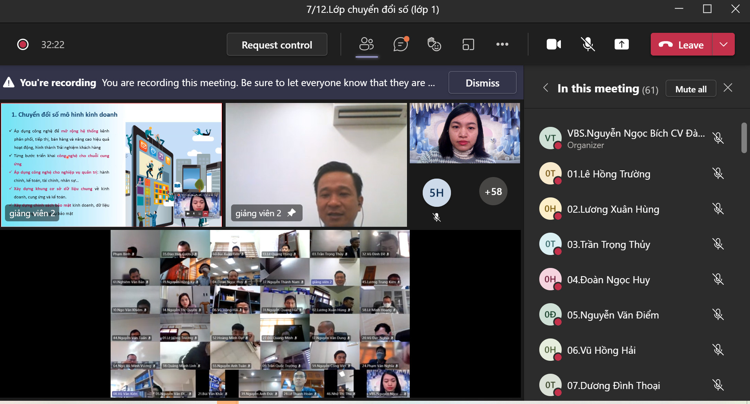Screen dimensions: 750x404
Task: Open the +58 overflow participants bubble
Action: [x=493, y=191]
